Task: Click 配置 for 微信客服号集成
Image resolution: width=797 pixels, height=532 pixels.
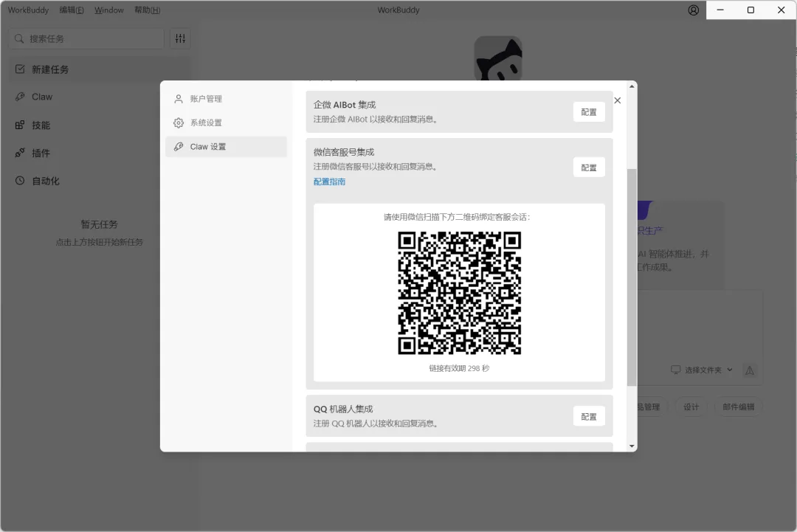Action: point(589,167)
